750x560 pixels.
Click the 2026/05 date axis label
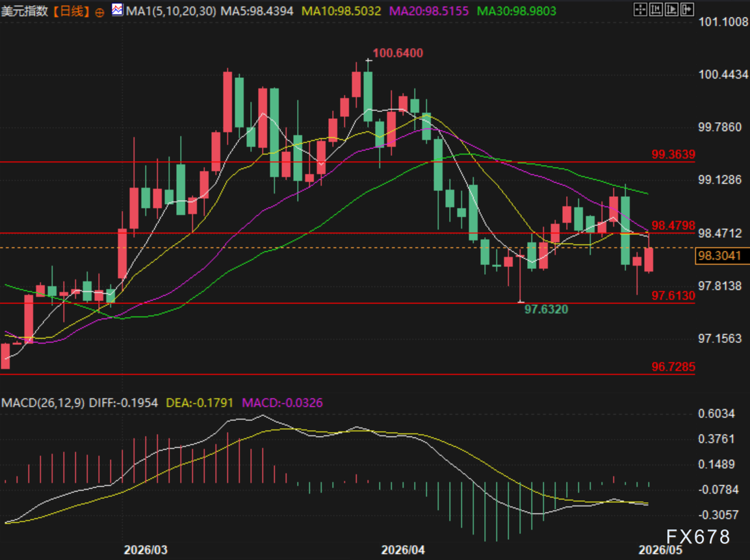coord(660,550)
